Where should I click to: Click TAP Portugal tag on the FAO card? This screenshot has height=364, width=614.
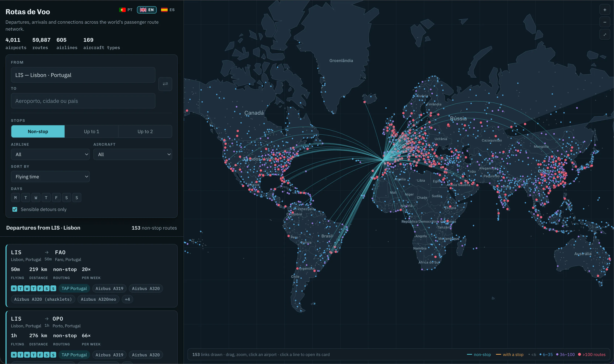pos(74,289)
